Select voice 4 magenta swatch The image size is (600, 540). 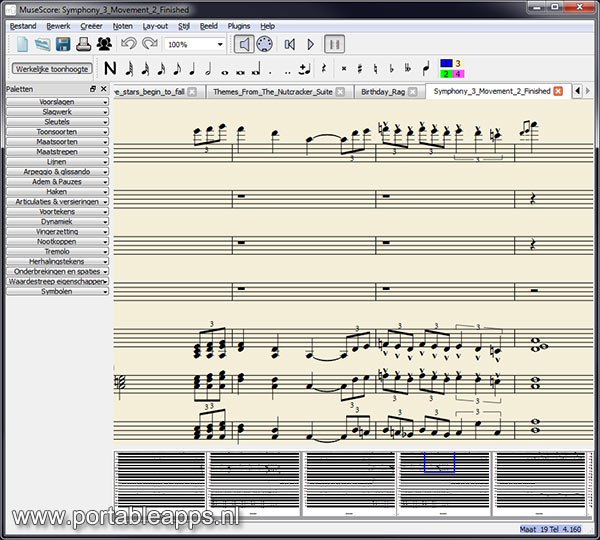(x=458, y=73)
